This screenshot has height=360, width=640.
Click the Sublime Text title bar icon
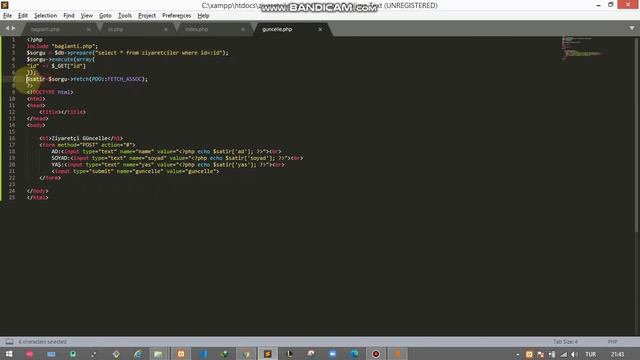tap(5, 5)
